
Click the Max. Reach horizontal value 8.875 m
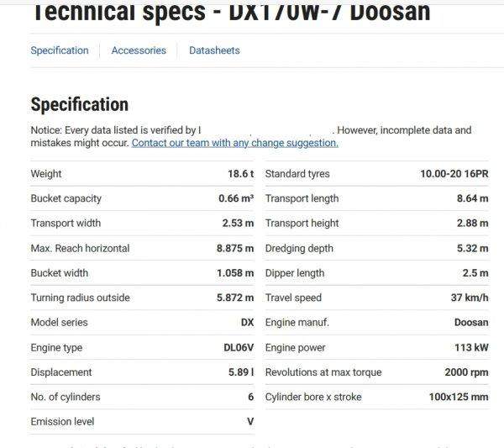pyautogui.click(x=234, y=248)
